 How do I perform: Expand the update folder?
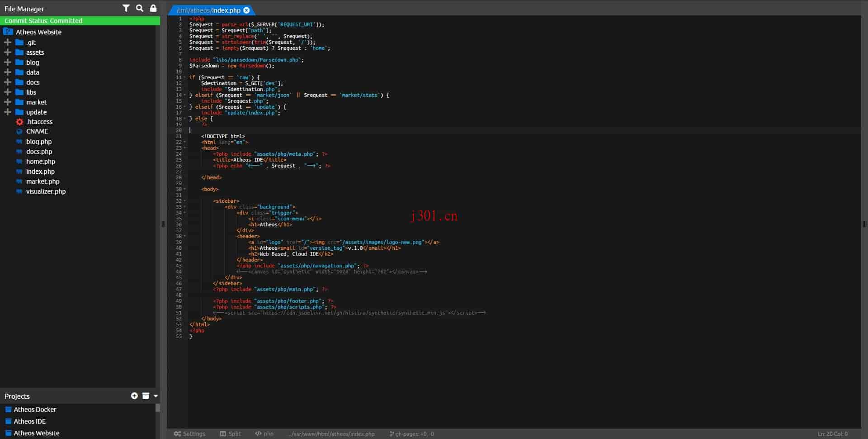8,112
